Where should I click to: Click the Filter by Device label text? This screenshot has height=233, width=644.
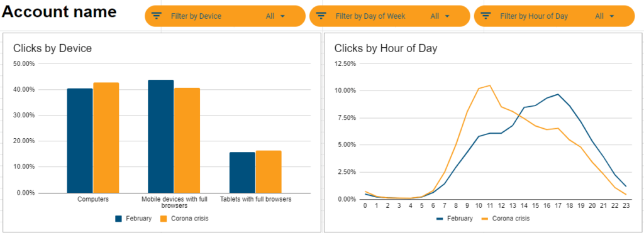coord(196,16)
